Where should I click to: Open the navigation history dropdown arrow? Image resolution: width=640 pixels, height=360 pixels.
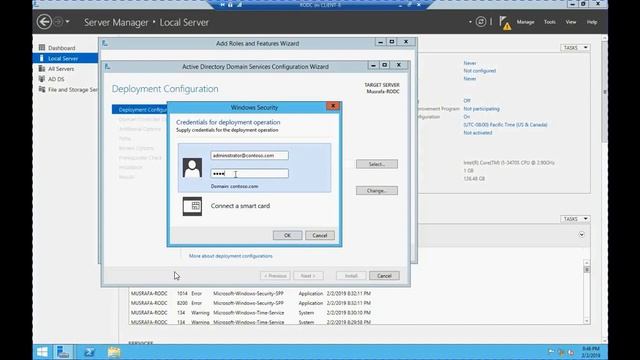coord(67,22)
